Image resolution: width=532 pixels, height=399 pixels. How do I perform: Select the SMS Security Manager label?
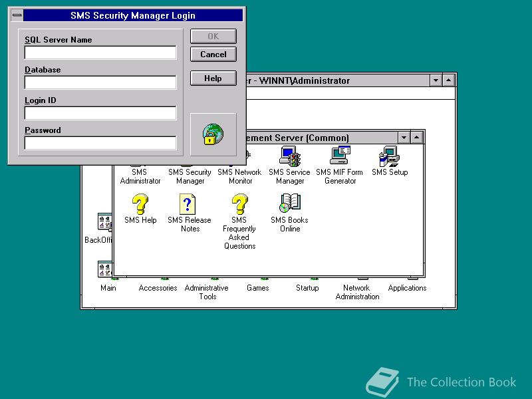click(x=190, y=176)
